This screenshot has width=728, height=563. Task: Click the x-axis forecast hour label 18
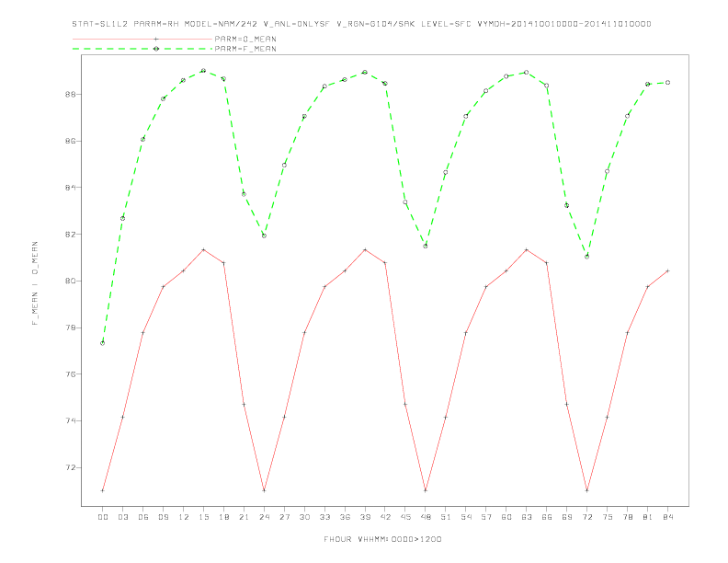click(223, 517)
